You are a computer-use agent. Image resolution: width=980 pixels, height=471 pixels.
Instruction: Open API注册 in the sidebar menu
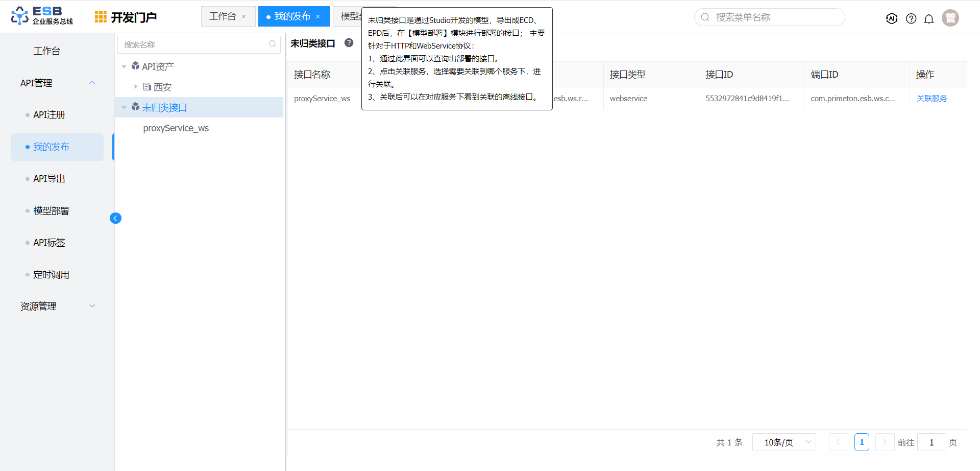(49, 115)
